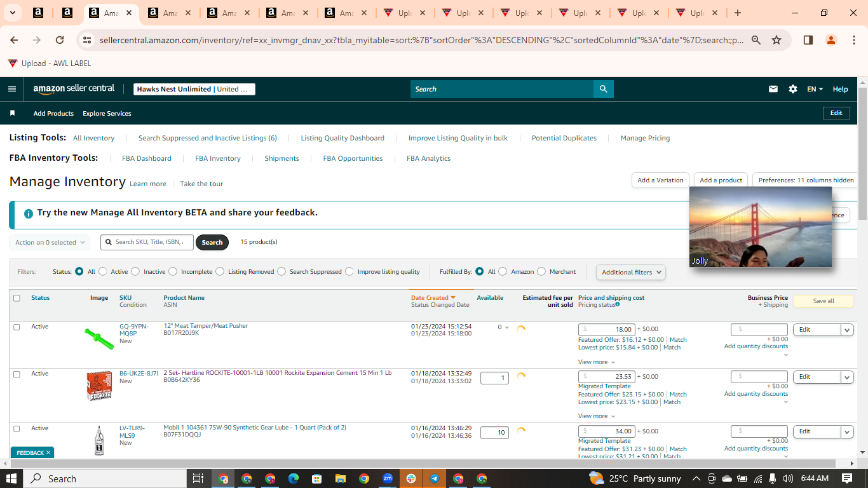Open Manage Pricing
868x488 pixels.
coord(645,138)
